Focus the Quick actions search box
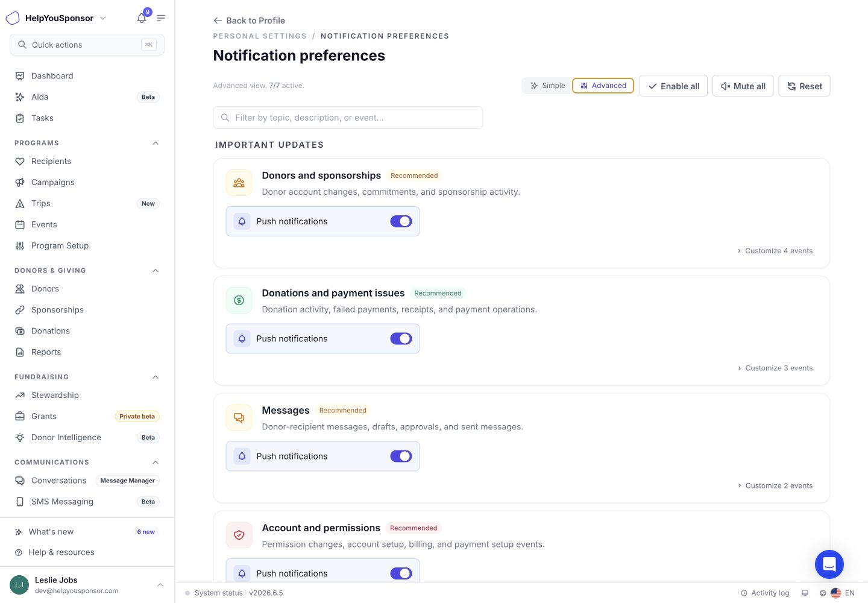The width and height of the screenshot is (868, 603). [x=87, y=45]
